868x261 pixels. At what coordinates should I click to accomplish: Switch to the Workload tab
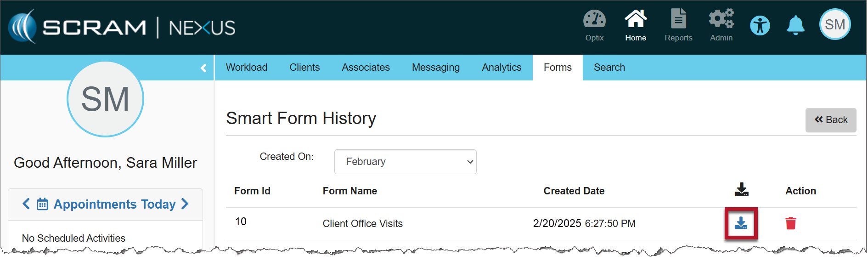click(x=247, y=68)
